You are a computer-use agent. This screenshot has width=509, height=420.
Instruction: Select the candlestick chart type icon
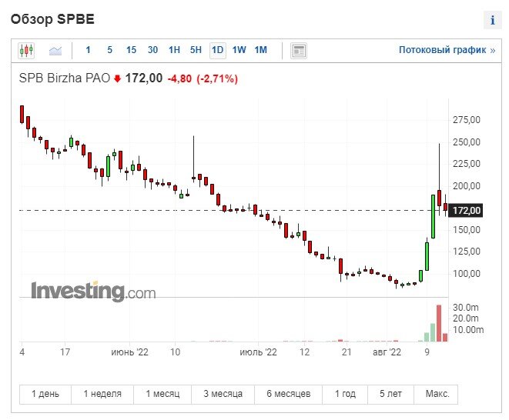point(26,51)
